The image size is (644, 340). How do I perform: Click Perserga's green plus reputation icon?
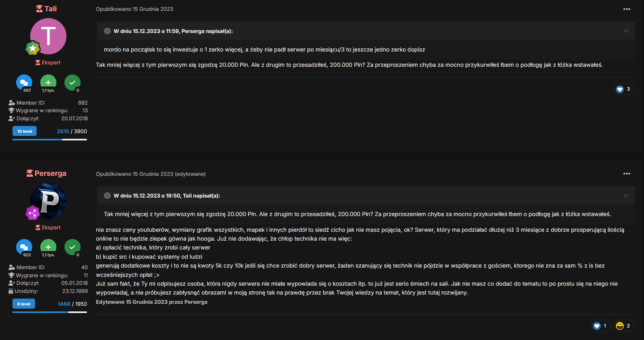tap(48, 247)
